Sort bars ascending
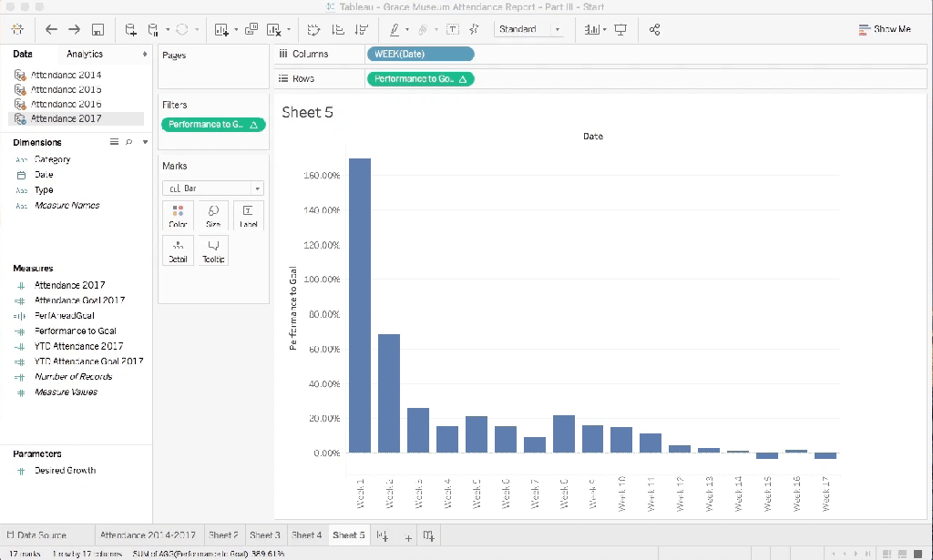 (338, 29)
